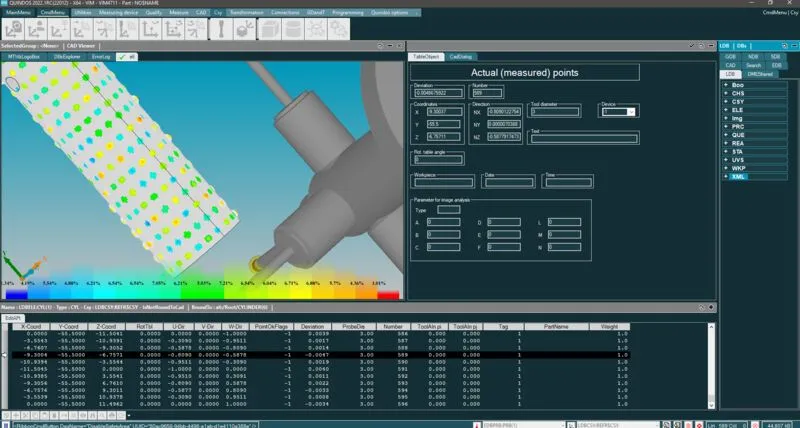Image resolution: width=800 pixels, height=428 pixels.
Task: Click coordinate system with magnifier toolbar icon
Action: (x=13, y=29)
